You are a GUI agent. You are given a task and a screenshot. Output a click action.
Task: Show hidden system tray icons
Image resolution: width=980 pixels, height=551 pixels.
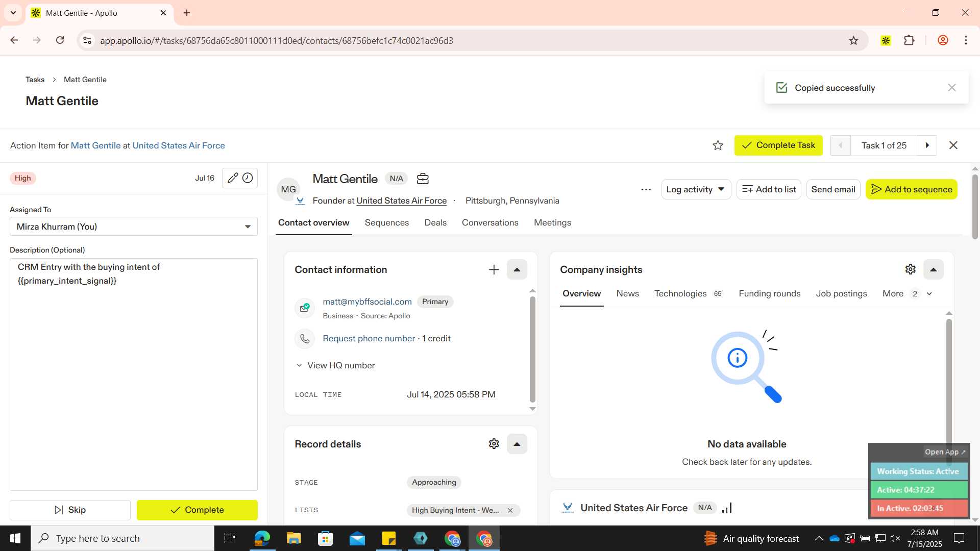click(x=819, y=538)
